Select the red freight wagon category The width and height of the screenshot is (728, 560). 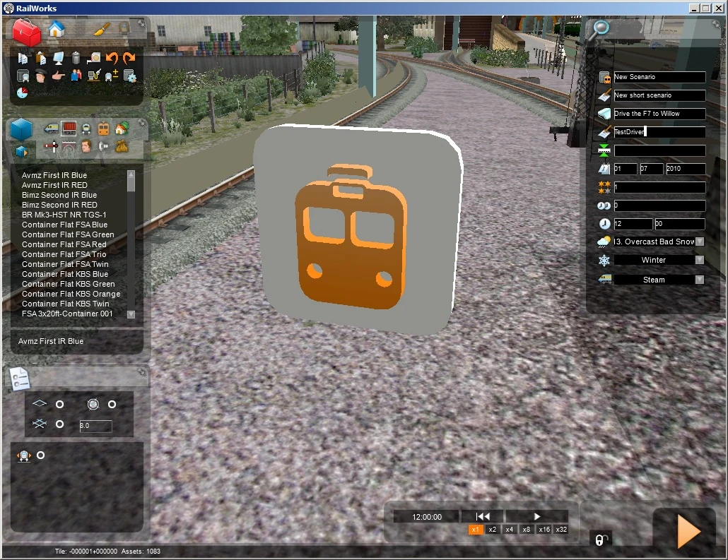[x=69, y=129]
